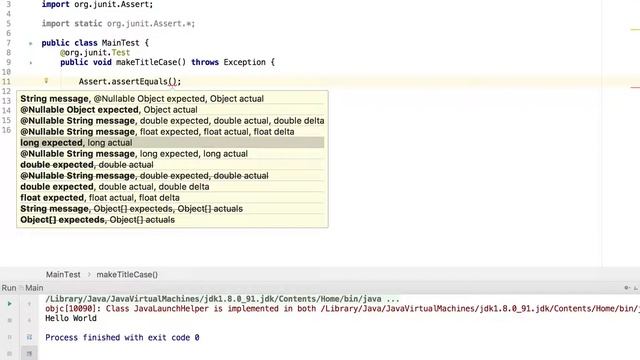Select deprecated '@Nullable String message, double expected, double actual'

(x=172, y=176)
